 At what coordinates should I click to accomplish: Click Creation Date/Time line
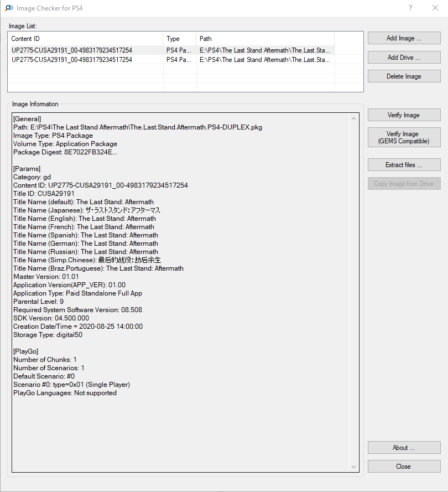coord(78,327)
